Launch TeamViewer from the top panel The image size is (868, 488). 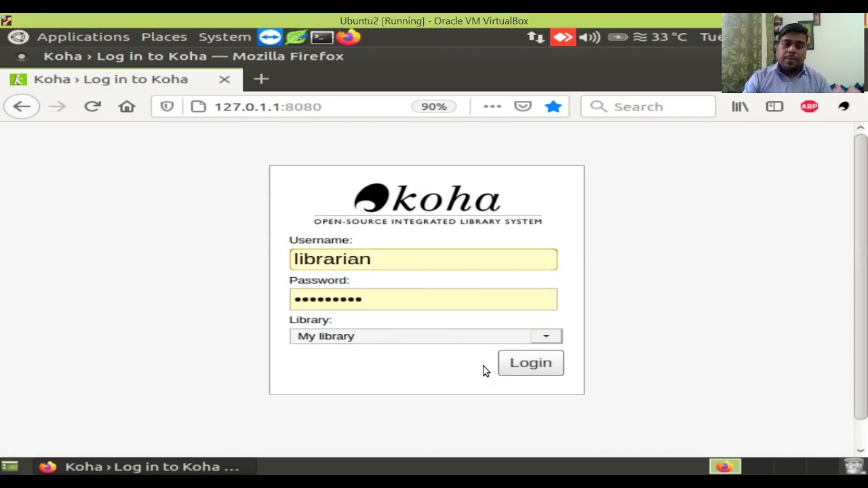pos(270,37)
